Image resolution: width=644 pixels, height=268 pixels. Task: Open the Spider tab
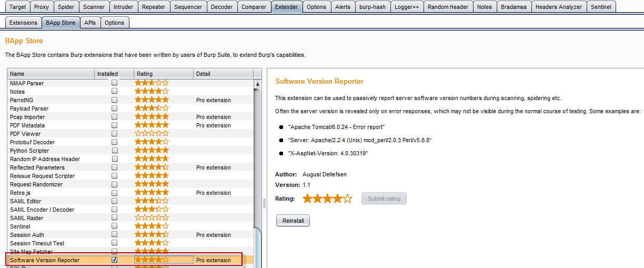coord(66,7)
